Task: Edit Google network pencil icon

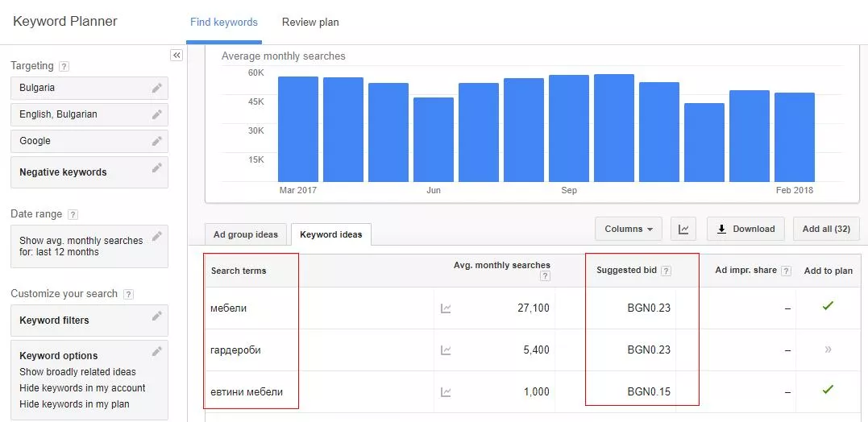Action: tap(157, 141)
